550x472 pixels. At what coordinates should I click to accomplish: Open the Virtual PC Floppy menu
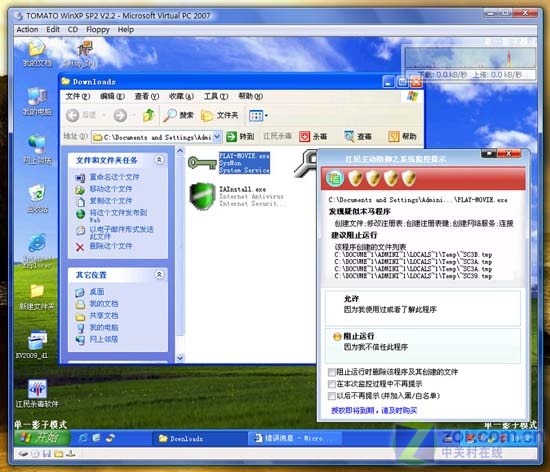click(x=98, y=29)
